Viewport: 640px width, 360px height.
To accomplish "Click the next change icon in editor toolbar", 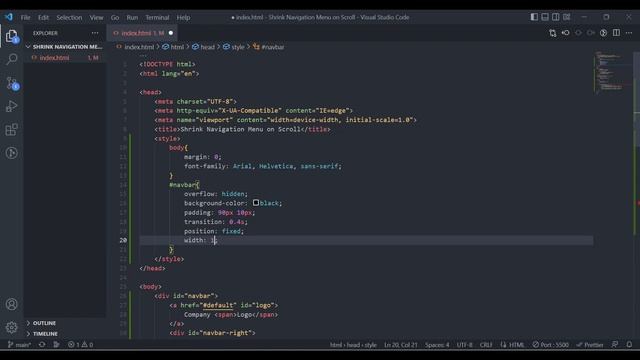I will tap(591, 33).
